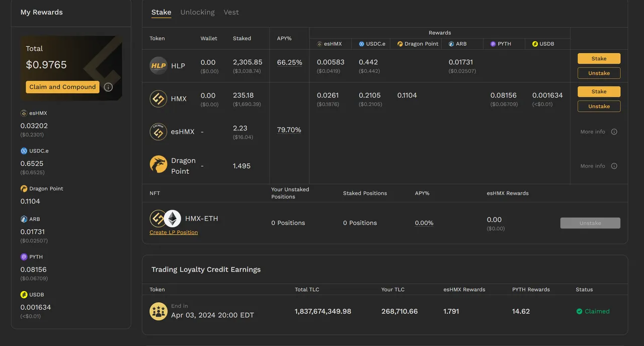Click the Trading Loyalty Credit Earnings heading

[206, 270]
